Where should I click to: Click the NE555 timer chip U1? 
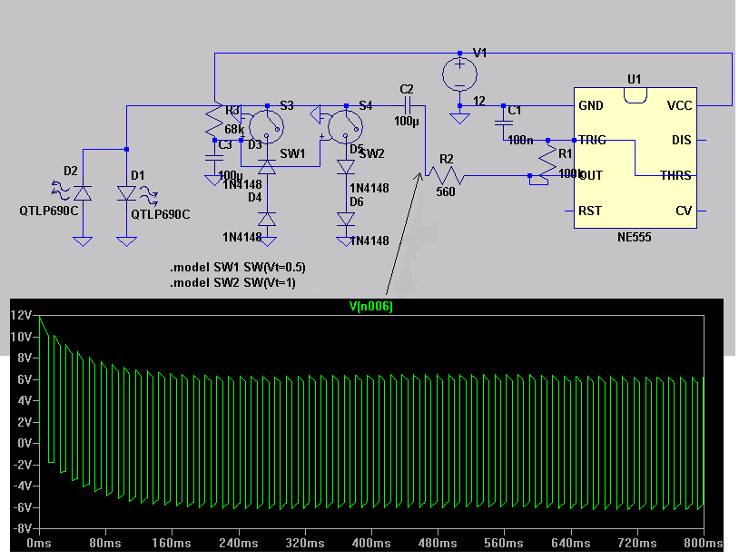[635, 158]
